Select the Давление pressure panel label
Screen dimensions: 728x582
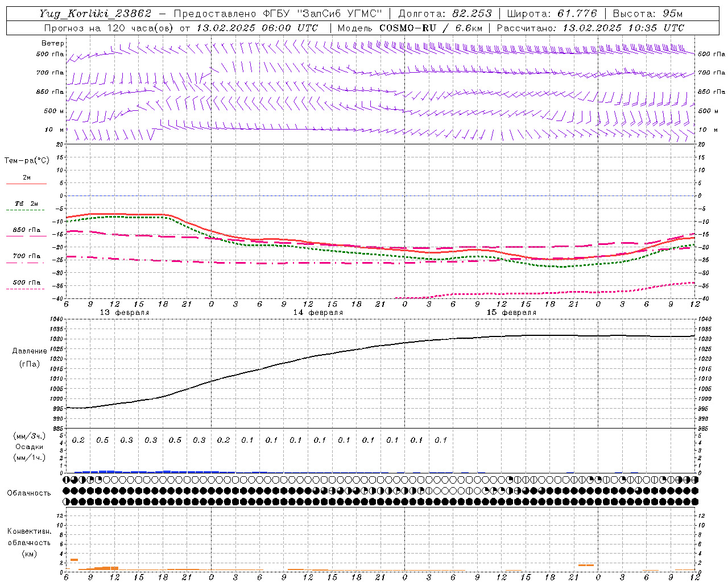click(x=30, y=351)
